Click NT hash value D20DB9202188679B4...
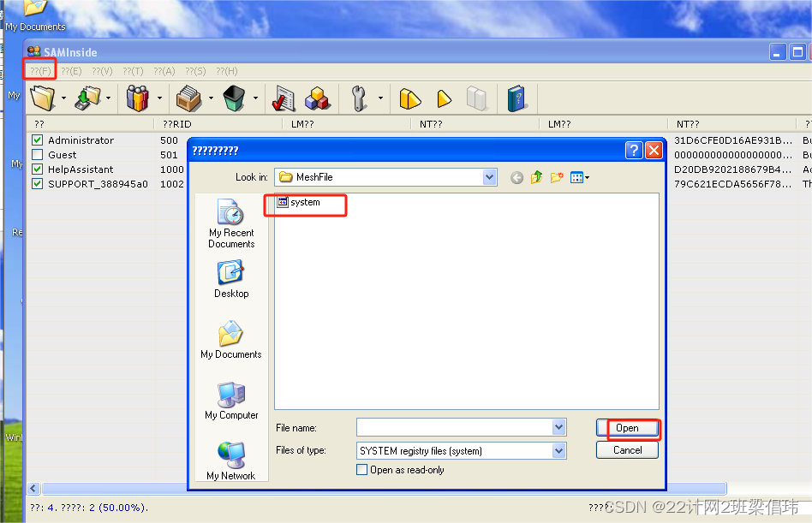812x523 pixels. click(x=732, y=169)
